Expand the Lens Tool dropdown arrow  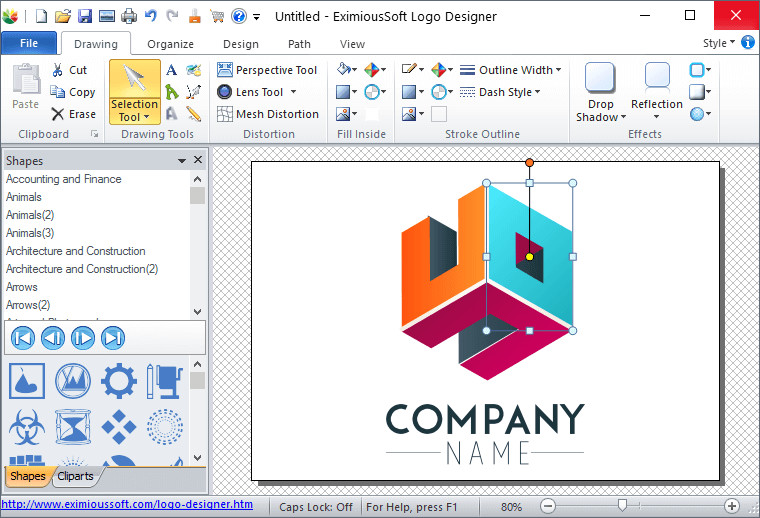click(x=293, y=92)
